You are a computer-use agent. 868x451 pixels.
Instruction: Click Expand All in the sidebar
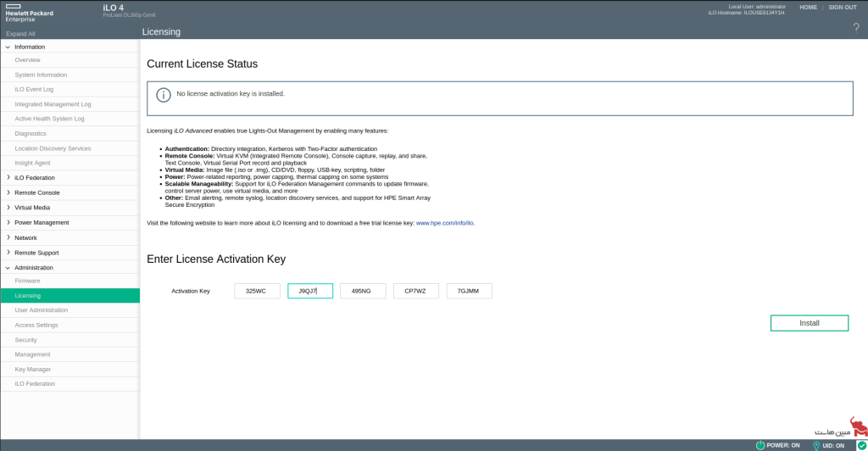click(x=20, y=34)
